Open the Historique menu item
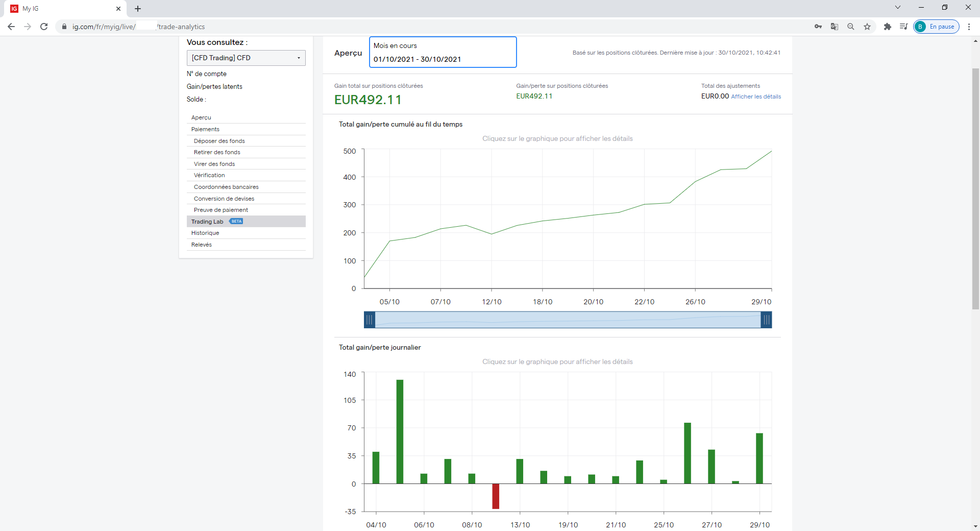The image size is (980, 531). click(x=205, y=233)
